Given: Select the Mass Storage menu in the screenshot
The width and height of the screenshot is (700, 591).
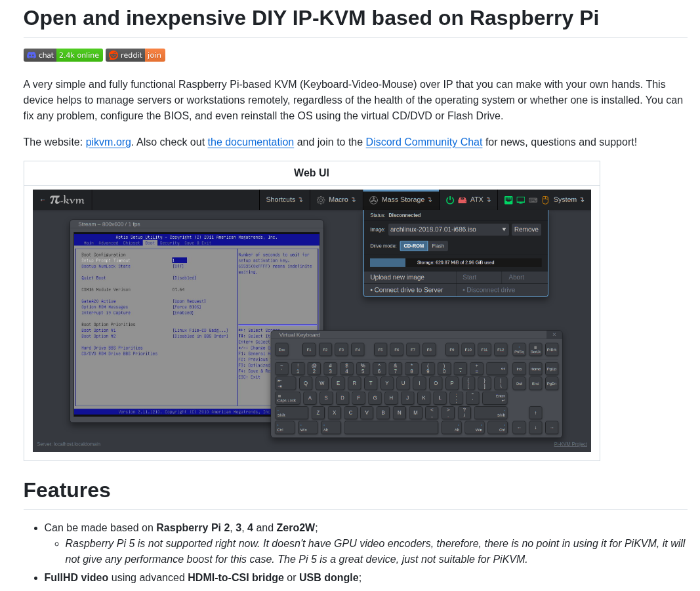Looking at the screenshot, I should 401,199.
